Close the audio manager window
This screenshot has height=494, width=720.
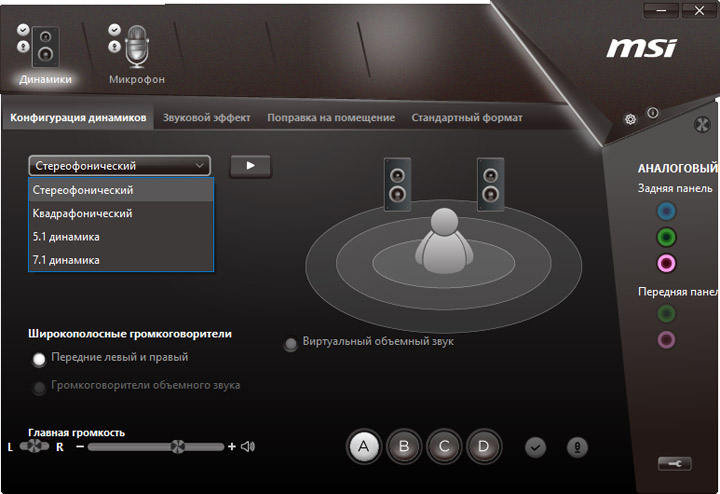coord(699,11)
